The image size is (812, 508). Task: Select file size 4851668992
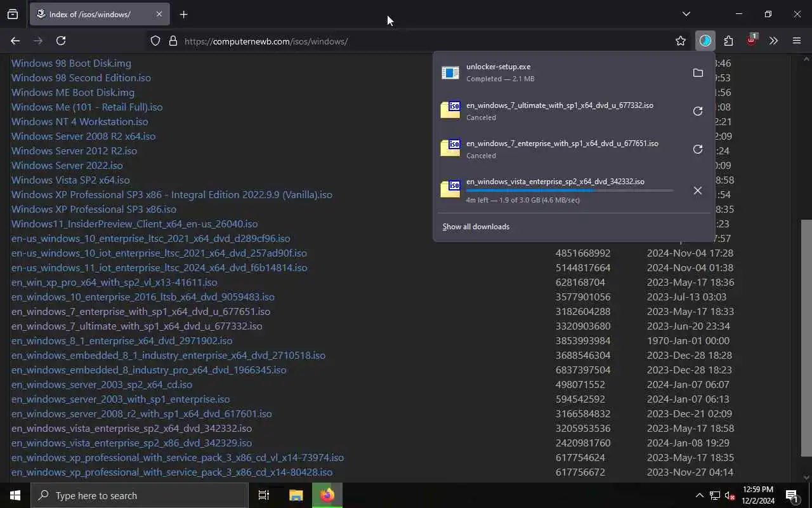(583, 253)
